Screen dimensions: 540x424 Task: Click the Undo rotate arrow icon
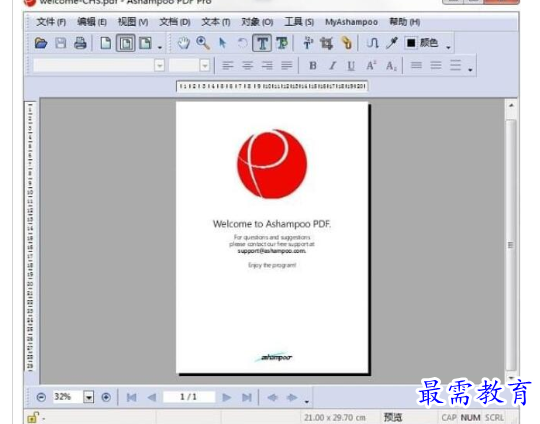242,43
